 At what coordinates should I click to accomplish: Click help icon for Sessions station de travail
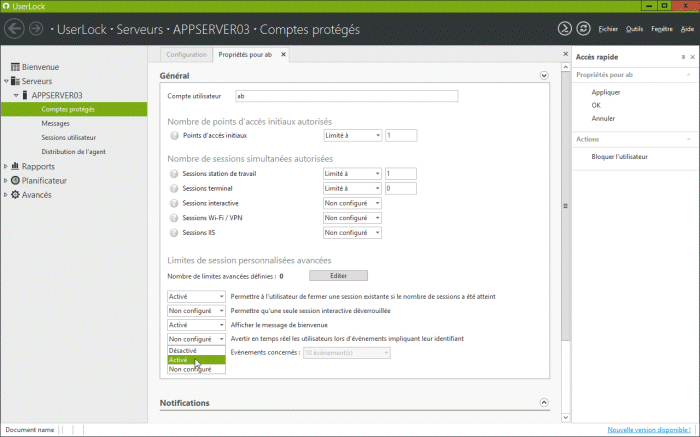tap(174, 174)
